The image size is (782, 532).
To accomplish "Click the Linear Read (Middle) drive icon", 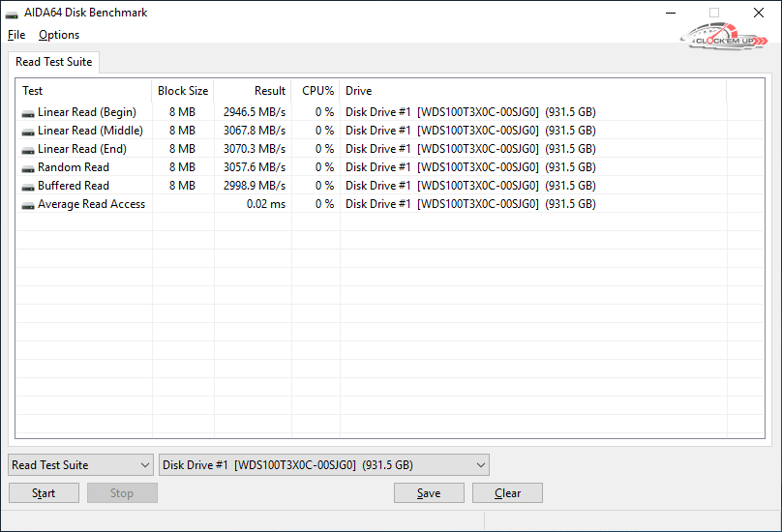I will pyautogui.click(x=28, y=132).
